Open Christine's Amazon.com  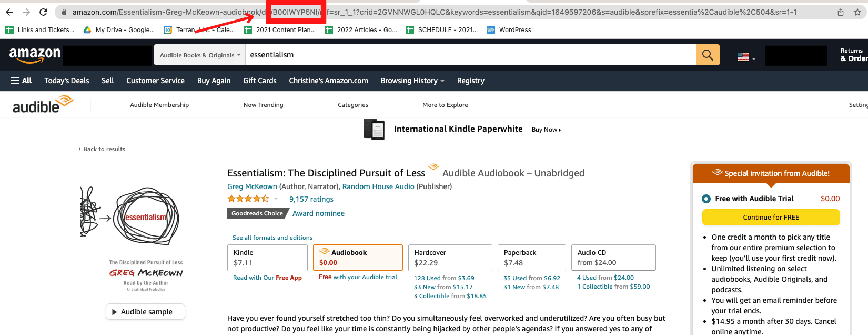[x=329, y=81]
